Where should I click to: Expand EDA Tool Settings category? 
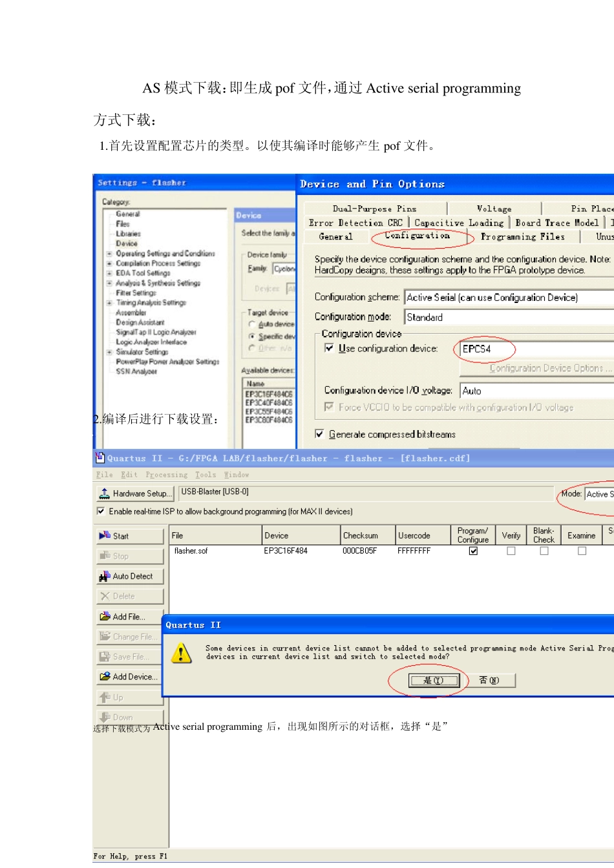(x=109, y=273)
